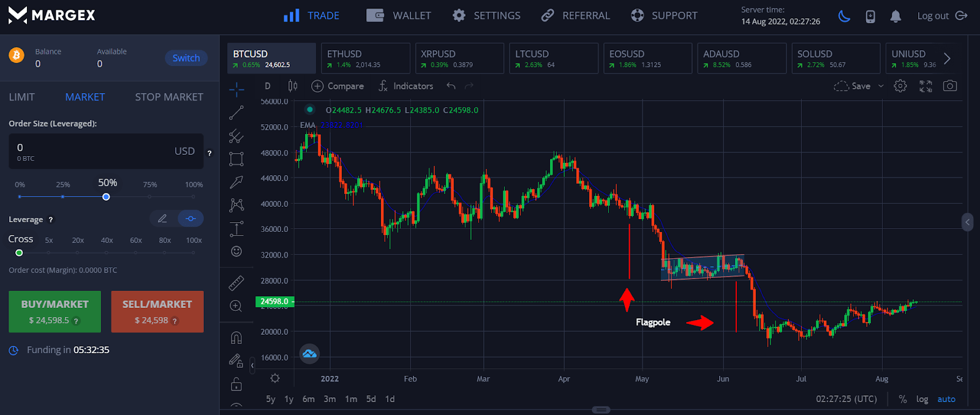Open the emoji icons tool
The width and height of the screenshot is (980, 415).
(x=236, y=252)
